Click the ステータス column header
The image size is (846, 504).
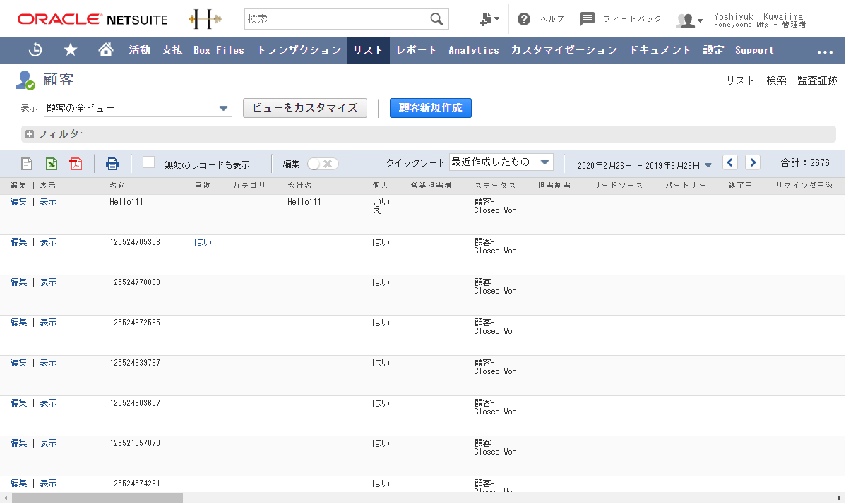[x=495, y=186]
